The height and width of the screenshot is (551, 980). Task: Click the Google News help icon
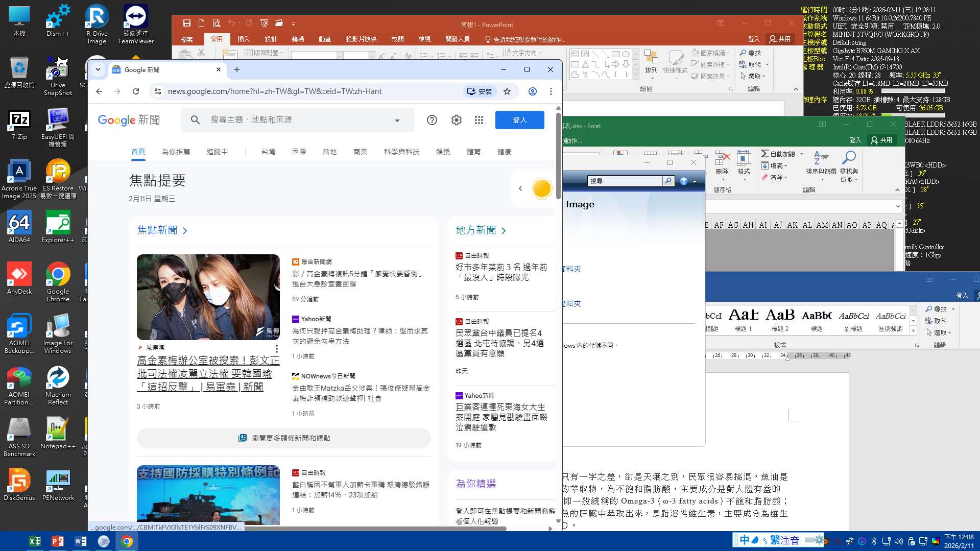(432, 120)
